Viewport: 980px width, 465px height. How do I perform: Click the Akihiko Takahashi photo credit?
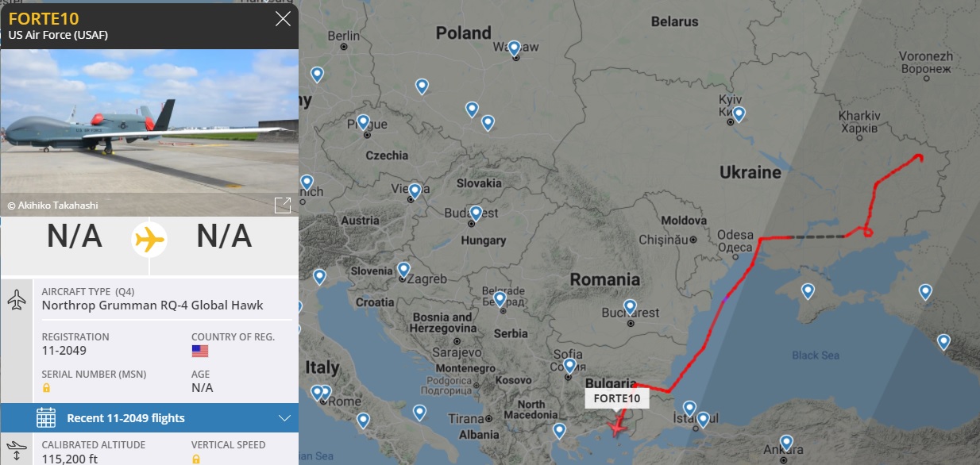52,206
